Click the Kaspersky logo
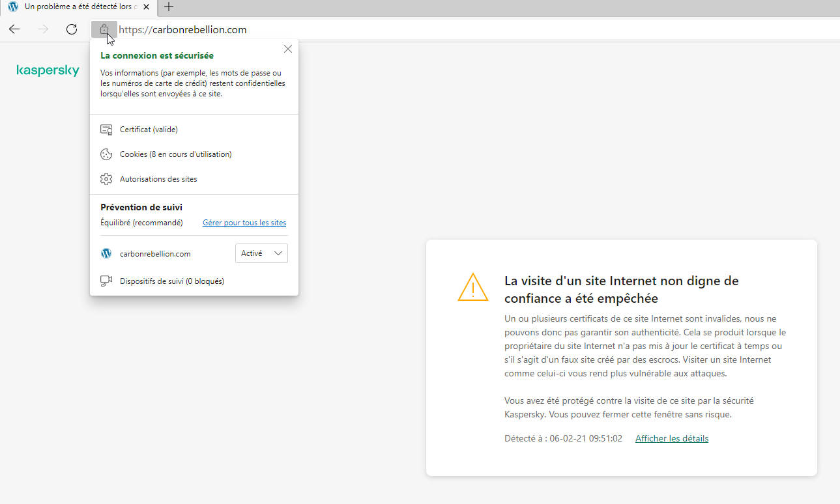840x504 pixels. click(48, 70)
